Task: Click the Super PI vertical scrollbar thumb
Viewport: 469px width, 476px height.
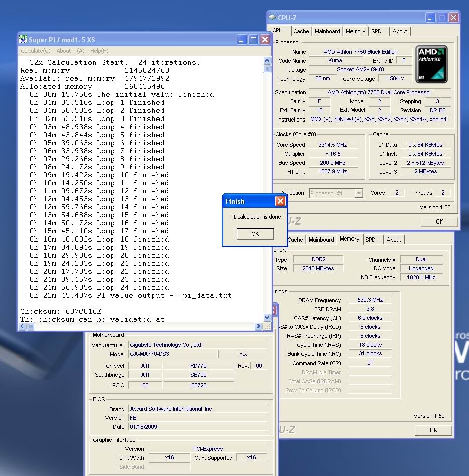Action: 267,69
